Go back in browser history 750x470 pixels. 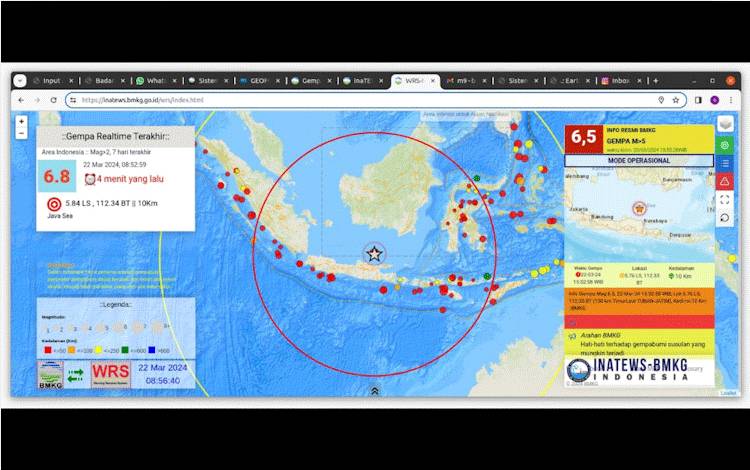pyautogui.click(x=21, y=100)
